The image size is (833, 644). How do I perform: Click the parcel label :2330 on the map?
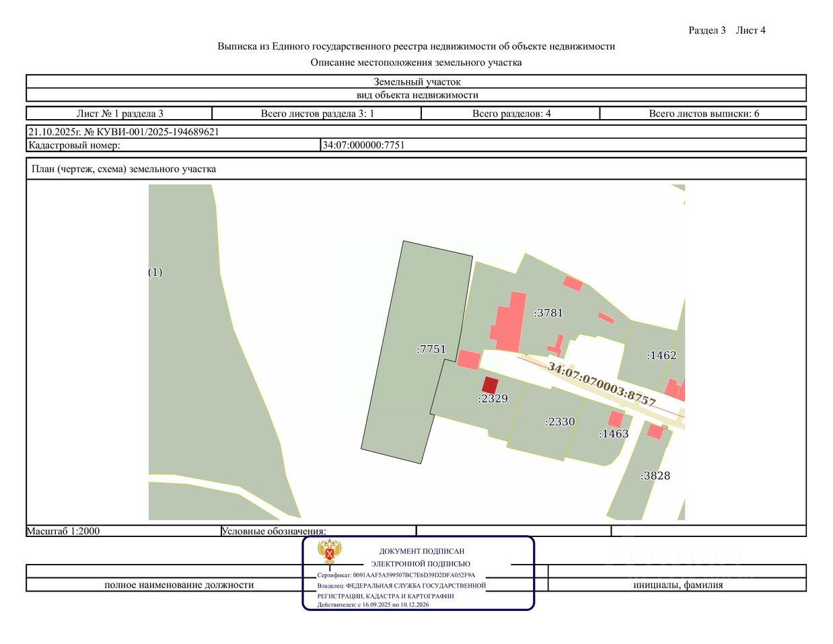(560, 422)
